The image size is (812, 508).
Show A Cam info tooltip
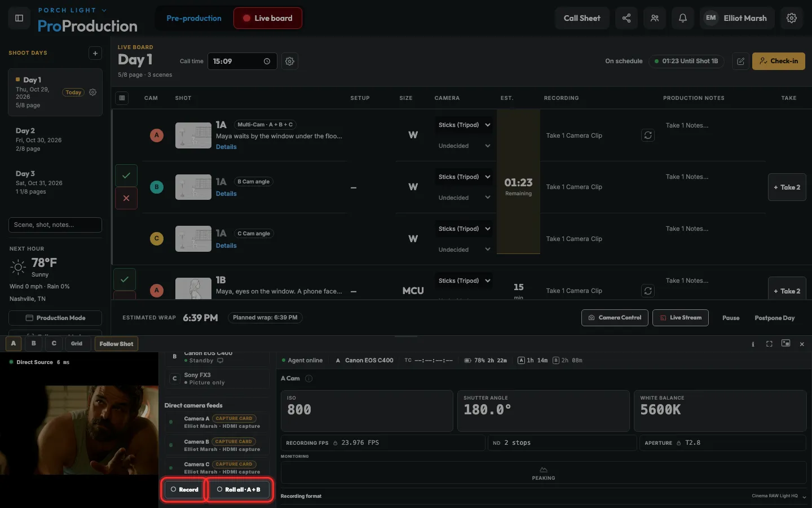click(x=309, y=378)
